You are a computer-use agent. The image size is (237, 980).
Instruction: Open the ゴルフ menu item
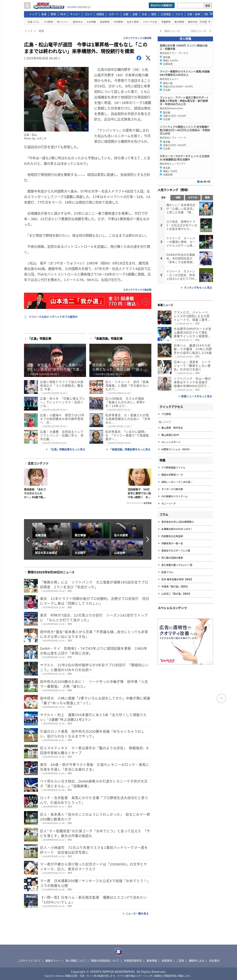(x=88, y=14)
